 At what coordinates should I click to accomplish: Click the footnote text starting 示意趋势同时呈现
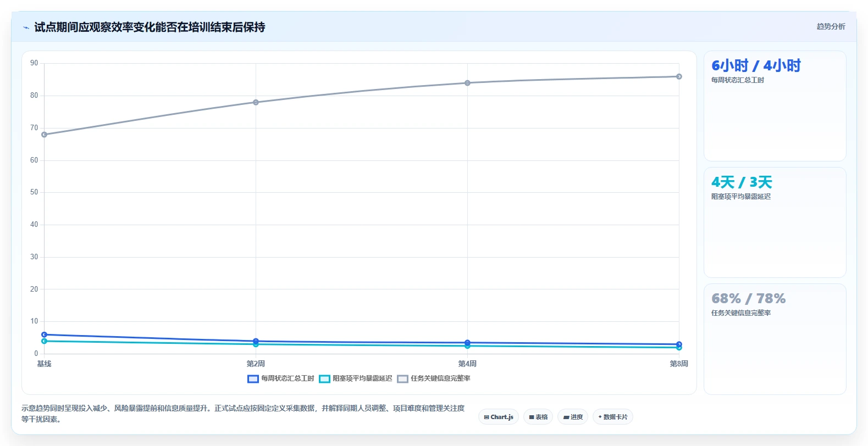pos(243,414)
